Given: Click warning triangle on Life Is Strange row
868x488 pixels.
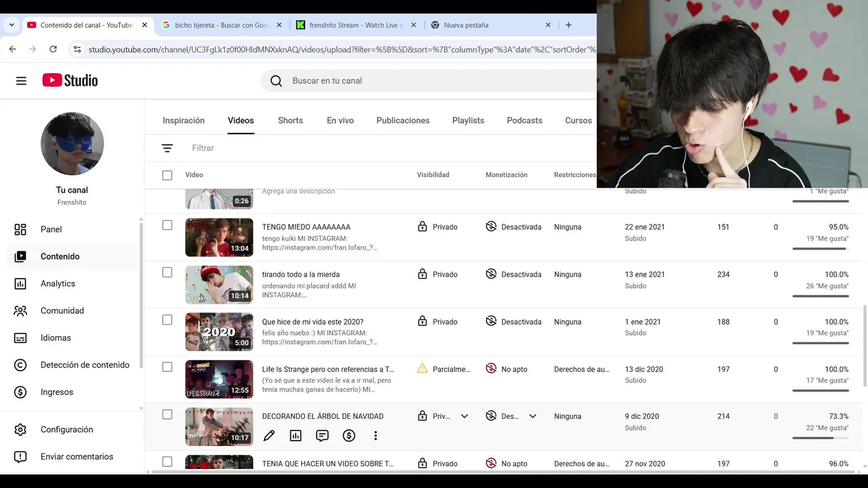Looking at the screenshot, I should click(x=422, y=369).
